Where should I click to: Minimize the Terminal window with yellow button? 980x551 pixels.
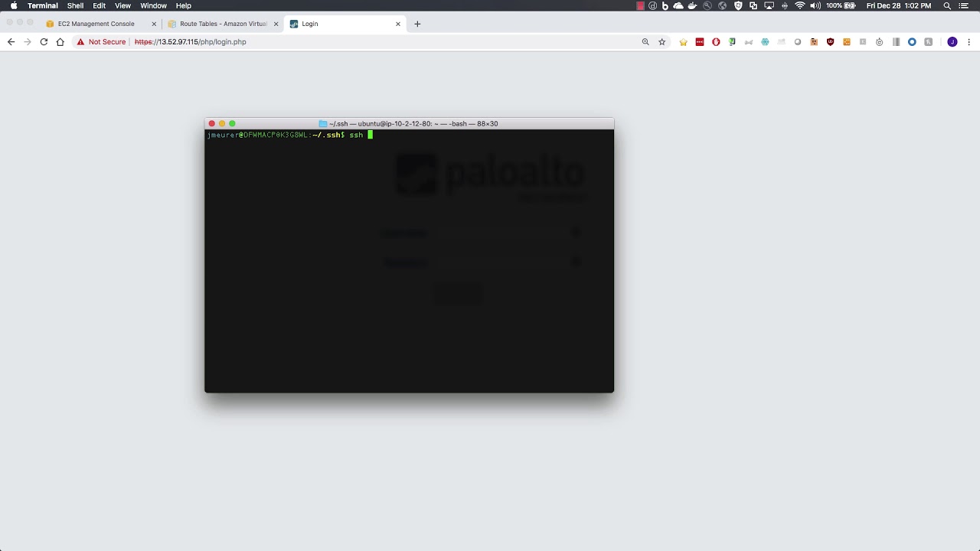(x=222, y=123)
